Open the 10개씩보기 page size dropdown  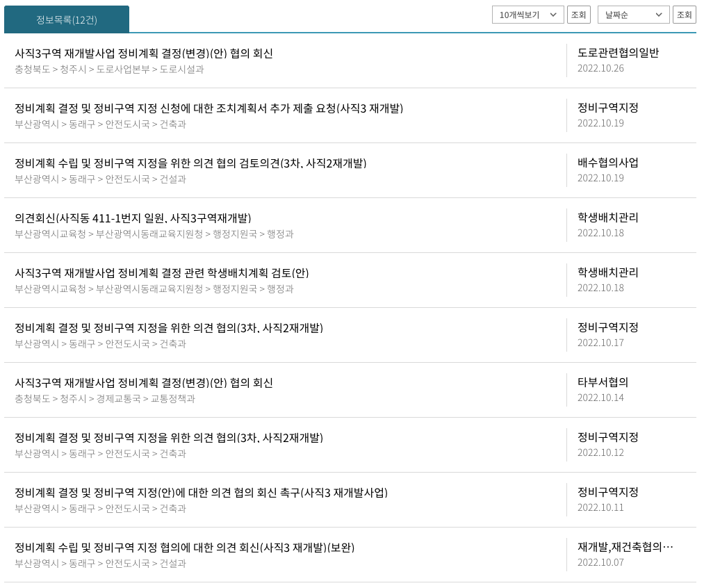[x=527, y=15]
